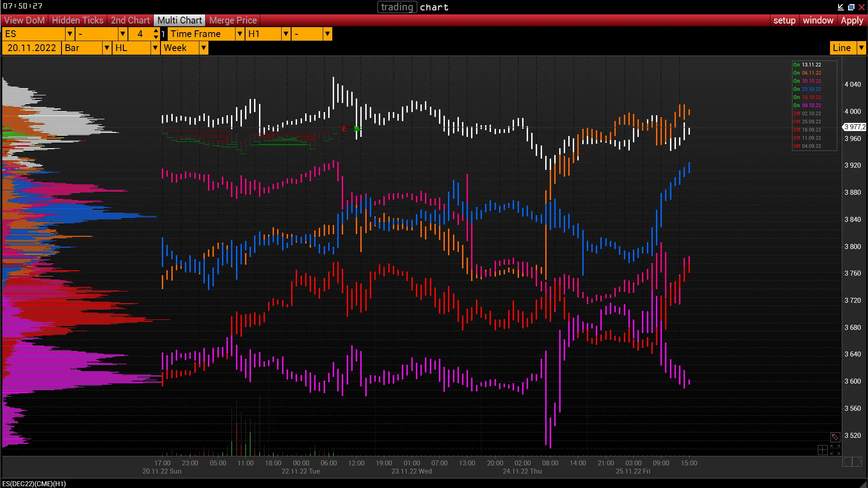Open the dash dropdown after H1
Image resolution: width=868 pixels, height=488 pixels.
click(x=327, y=34)
